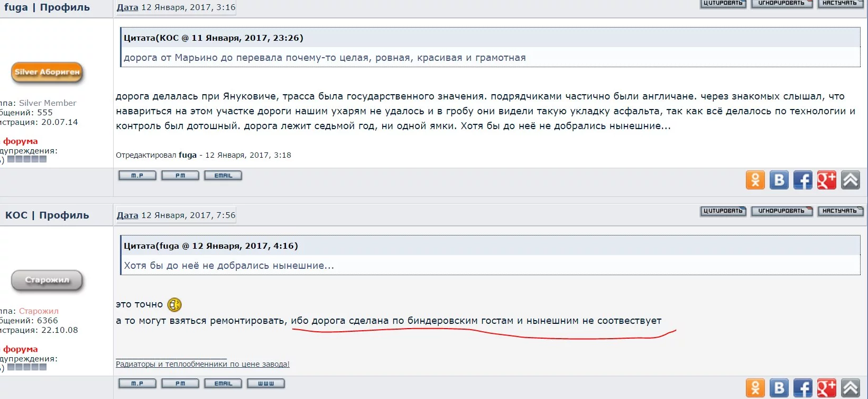Image resolution: width=868 pixels, height=399 pixels.
Task: Click red форума link under KOC
Action: tap(21, 349)
